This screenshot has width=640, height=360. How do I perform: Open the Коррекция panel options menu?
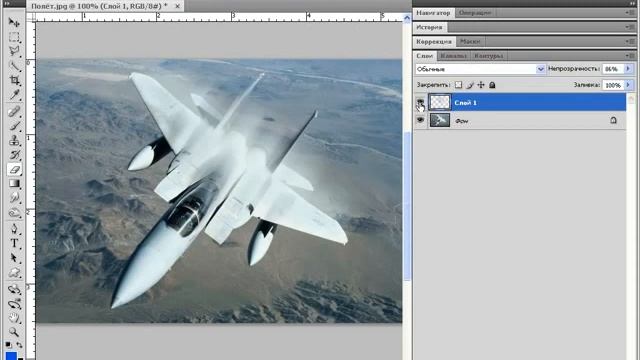tap(630, 41)
